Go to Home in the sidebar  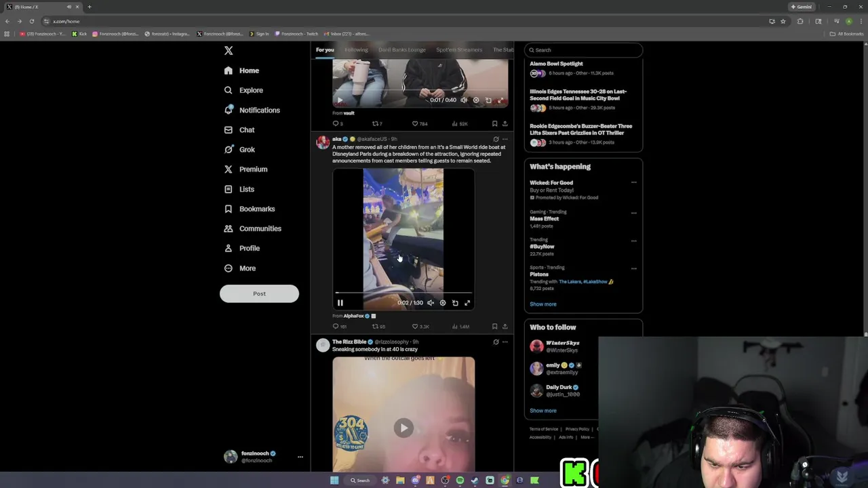click(x=241, y=70)
